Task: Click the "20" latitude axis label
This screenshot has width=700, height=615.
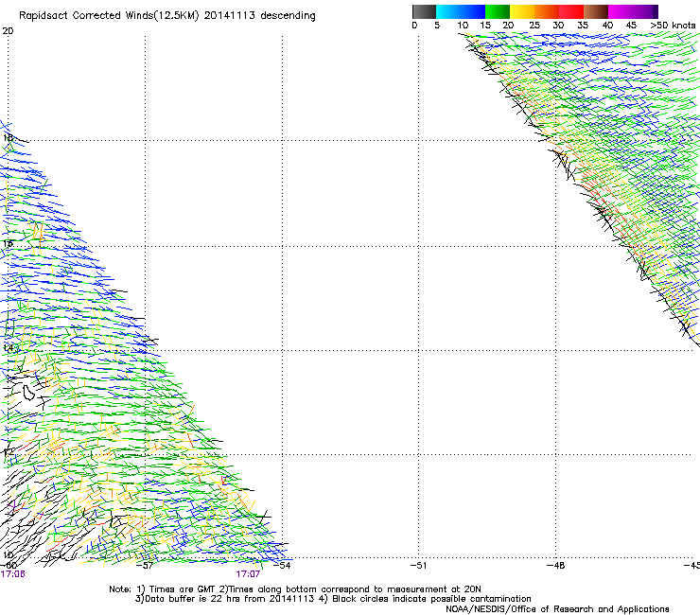Action: [8, 31]
